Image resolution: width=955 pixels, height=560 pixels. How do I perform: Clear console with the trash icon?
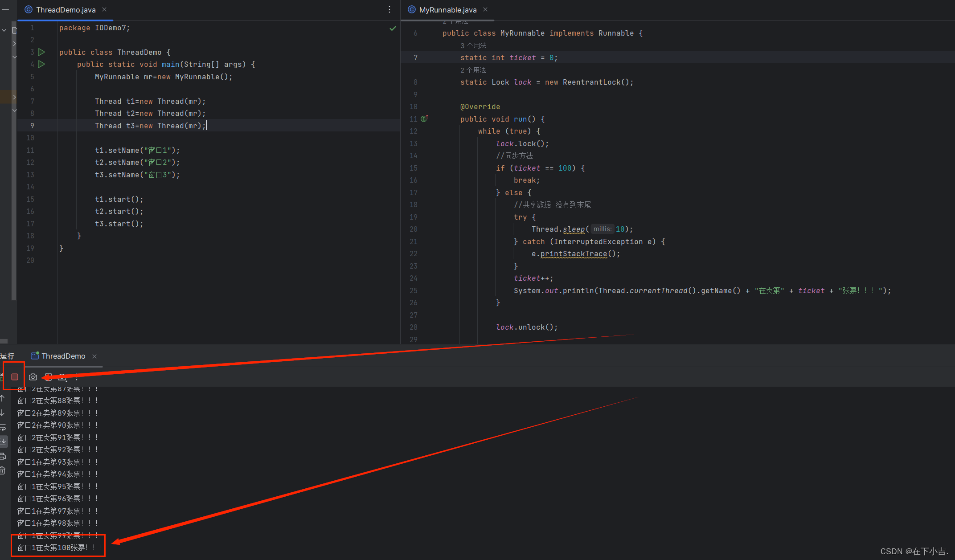(3, 470)
